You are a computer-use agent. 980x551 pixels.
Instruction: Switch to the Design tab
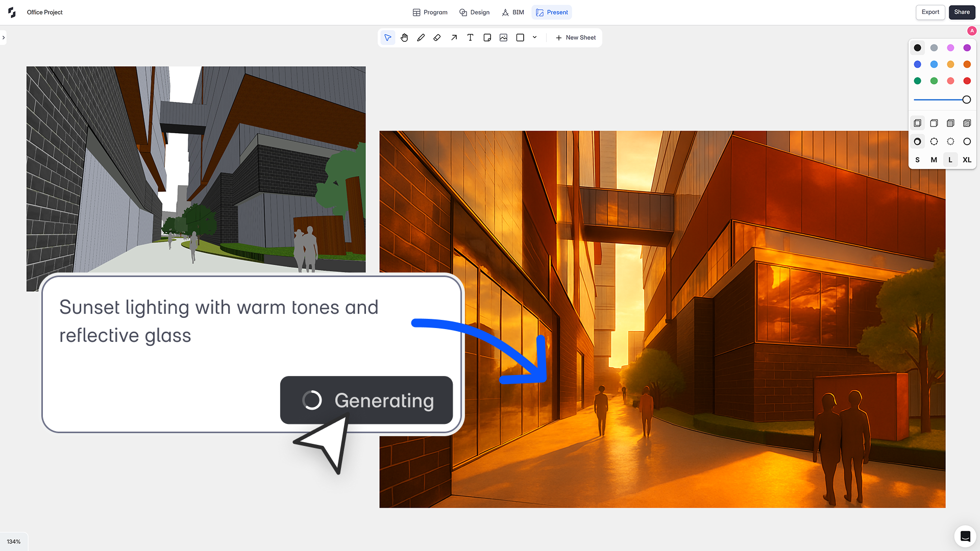pos(474,12)
